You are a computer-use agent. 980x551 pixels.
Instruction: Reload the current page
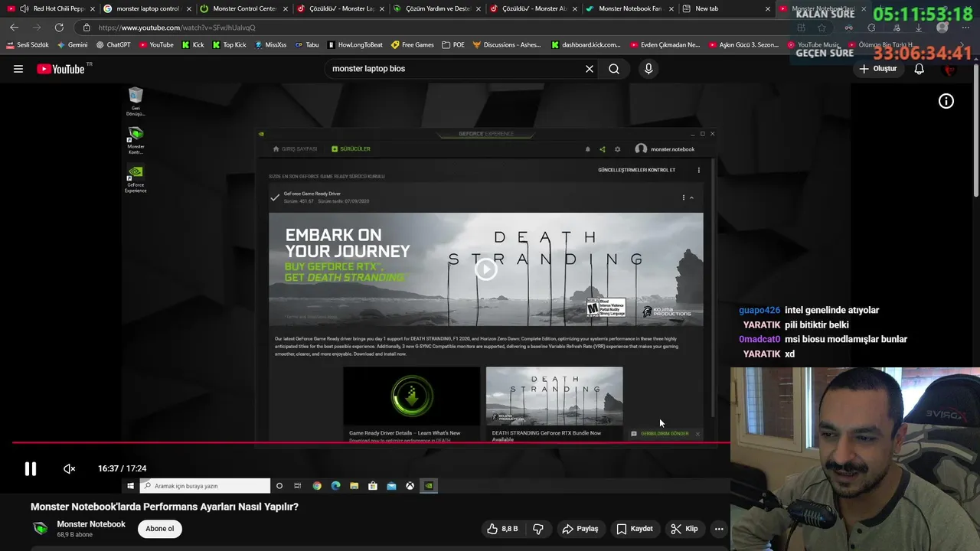[x=59, y=27]
